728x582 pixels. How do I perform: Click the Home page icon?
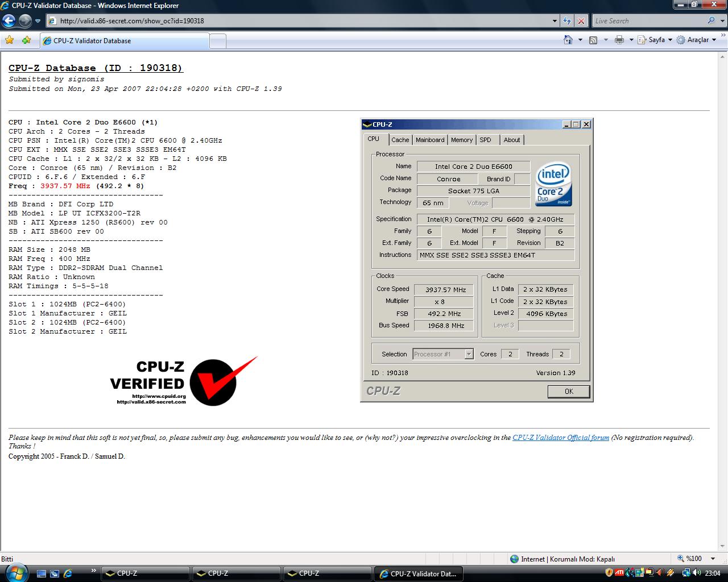[x=568, y=40]
